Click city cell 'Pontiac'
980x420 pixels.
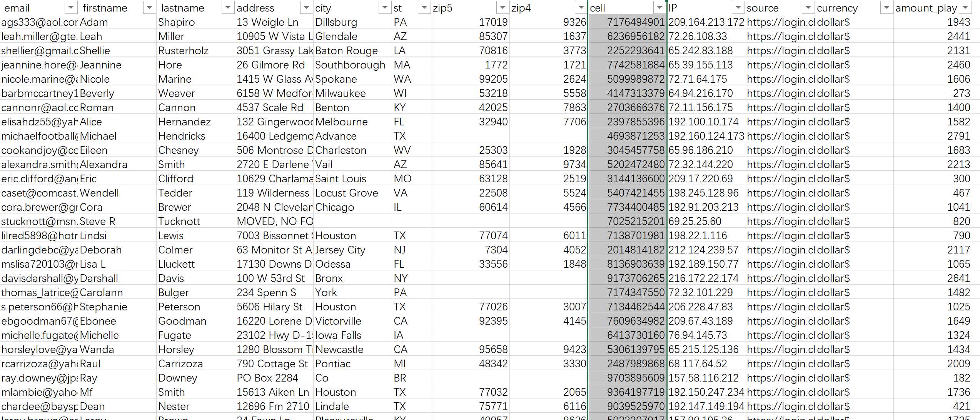point(353,364)
